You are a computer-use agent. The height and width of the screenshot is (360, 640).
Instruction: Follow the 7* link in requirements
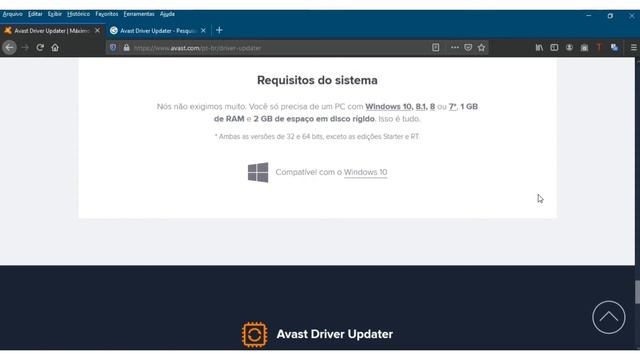[x=452, y=107]
